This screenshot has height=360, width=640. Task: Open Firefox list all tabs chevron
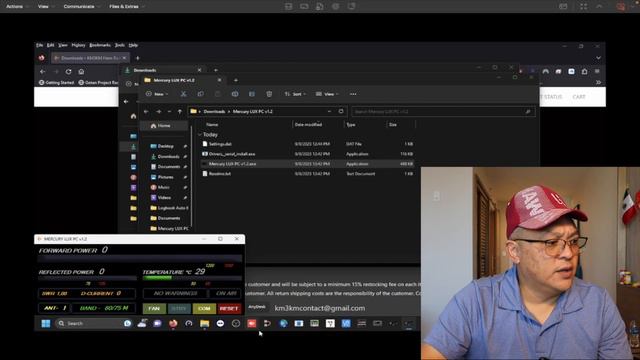598,58
